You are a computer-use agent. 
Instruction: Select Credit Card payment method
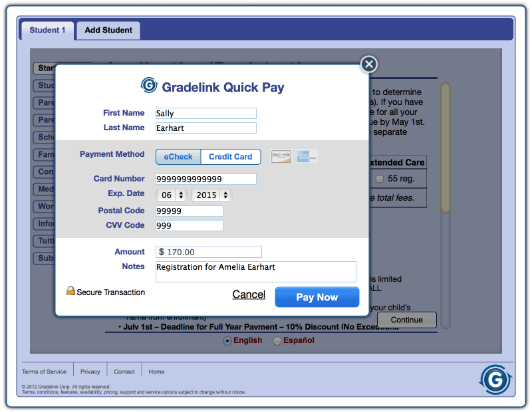pos(231,157)
